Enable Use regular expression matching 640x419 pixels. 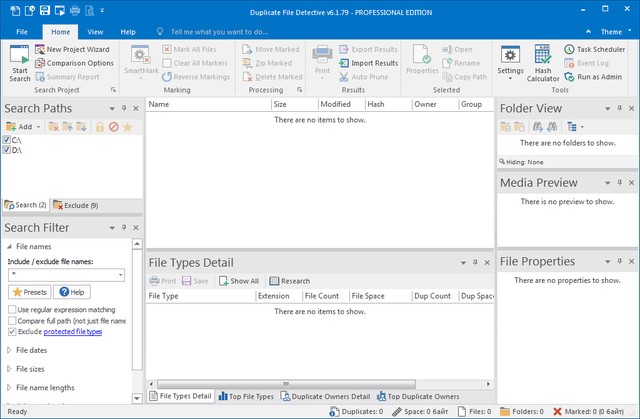click(12, 310)
